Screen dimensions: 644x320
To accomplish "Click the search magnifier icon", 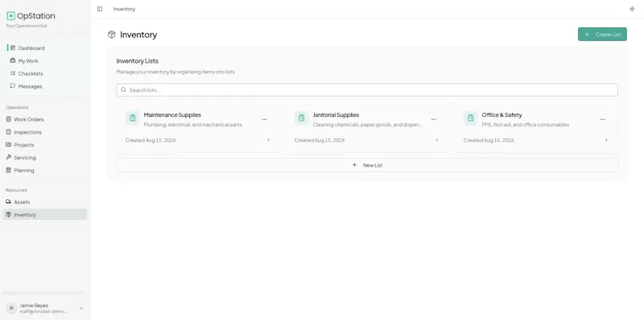I will [124, 89].
